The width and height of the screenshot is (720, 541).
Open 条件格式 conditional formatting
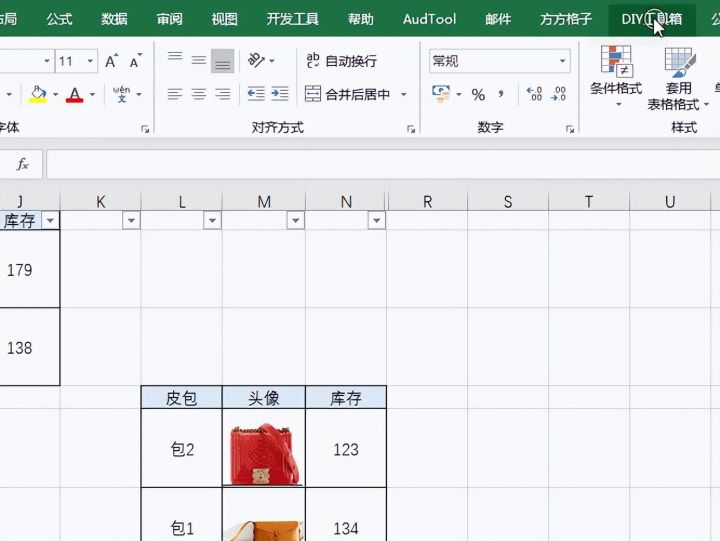pyautogui.click(x=616, y=77)
